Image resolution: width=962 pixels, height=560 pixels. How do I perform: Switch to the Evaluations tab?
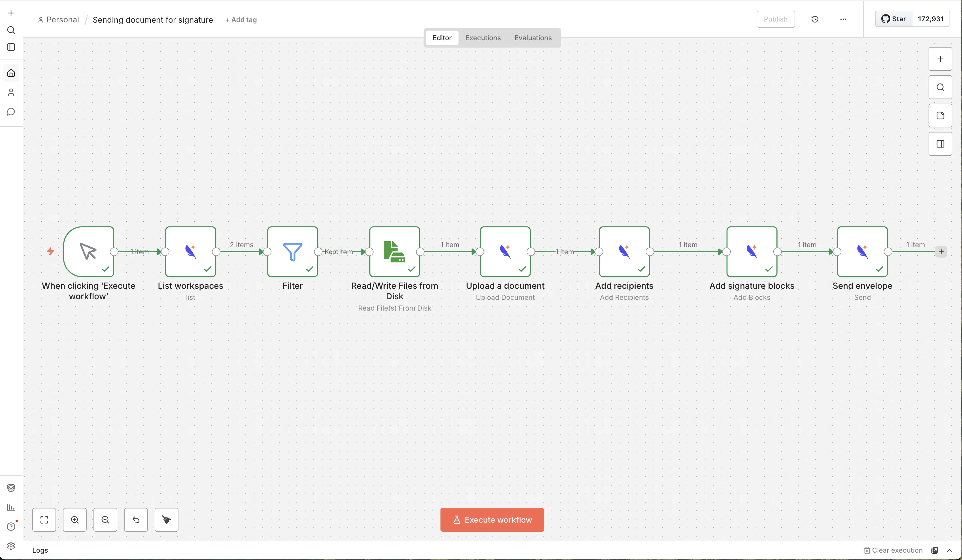coord(533,37)
